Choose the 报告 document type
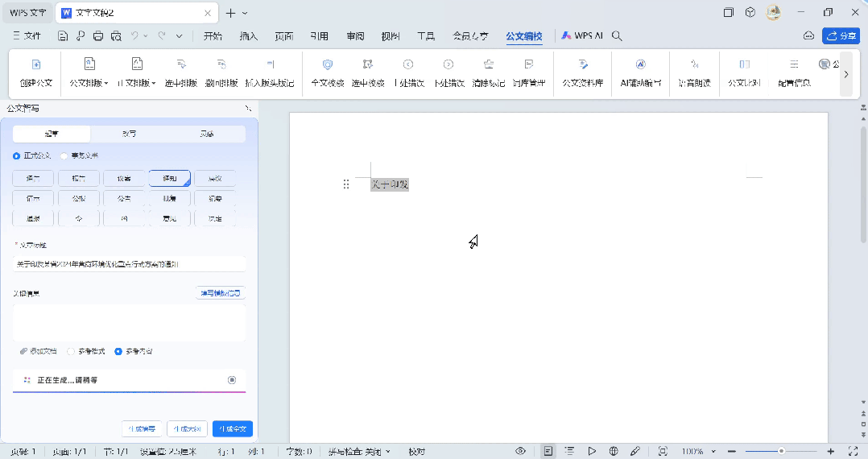Screen dimensions: 868x459 pos(79,178)
